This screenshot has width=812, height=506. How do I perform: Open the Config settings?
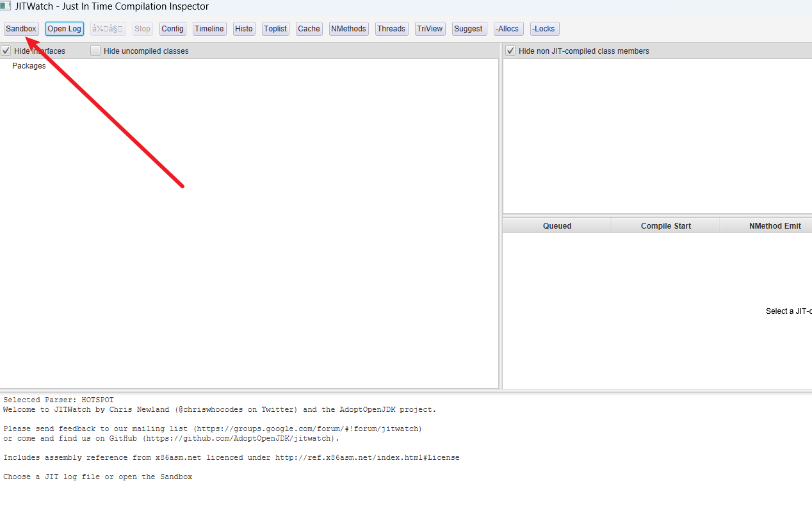[x=172, y=29]
